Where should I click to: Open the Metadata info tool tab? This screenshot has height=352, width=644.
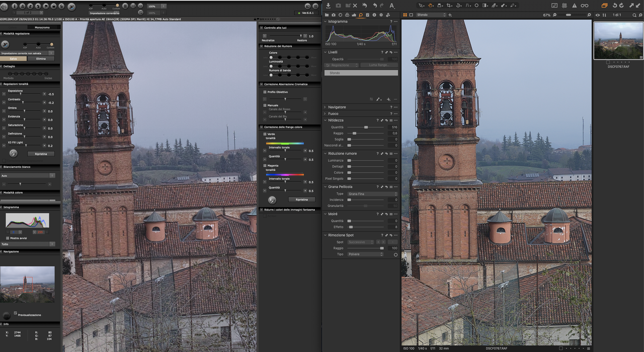(x=374, y=15)
